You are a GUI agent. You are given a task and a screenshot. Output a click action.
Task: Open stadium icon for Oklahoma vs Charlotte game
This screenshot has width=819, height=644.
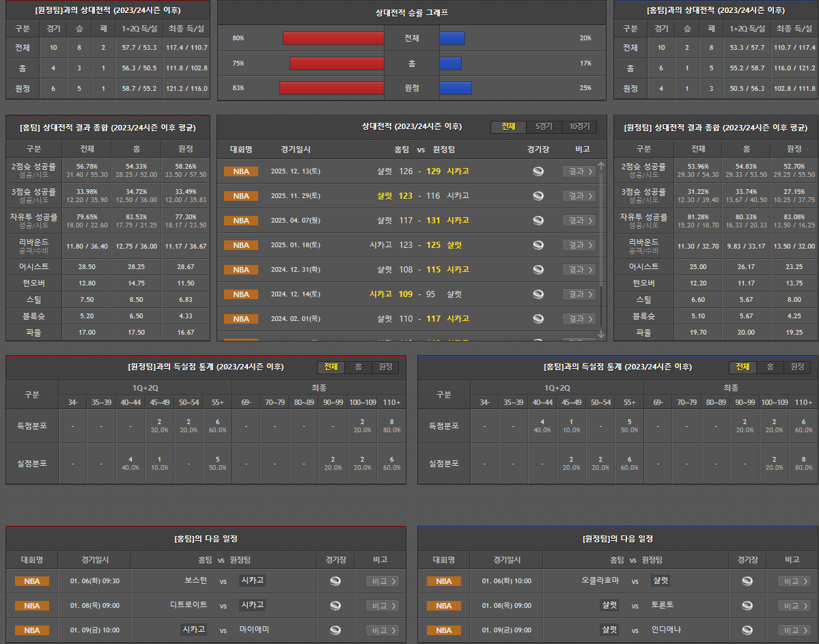pyautogui.click(x=747, y=581)
